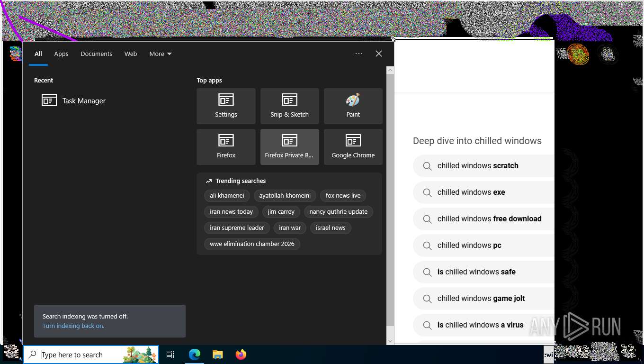Image resolution: width=644 pixels, height=364 pixels.
Task: Search trending 'ali khamenei'
Action: pyautogui.click(x=227, y=195)
